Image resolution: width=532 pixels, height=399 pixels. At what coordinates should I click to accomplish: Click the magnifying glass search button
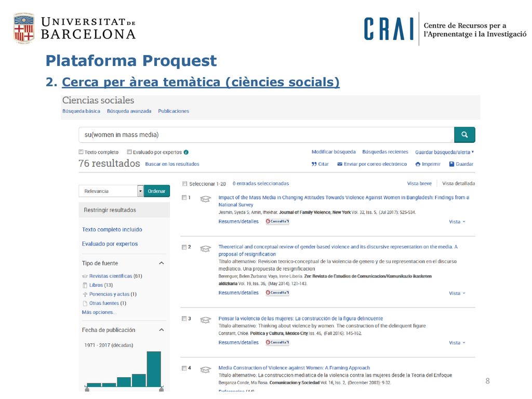click(464, 135)
